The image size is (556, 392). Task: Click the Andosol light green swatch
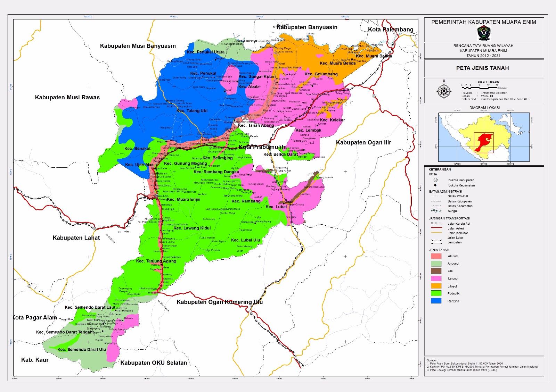point(436,264)
